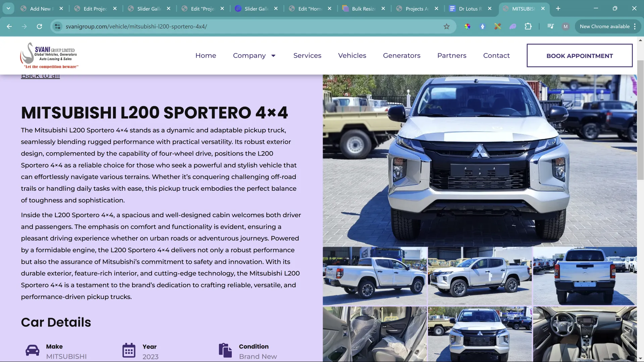Expand the Company menu dropdown arrow
644x362 pixels.
[x=273, y=56]
